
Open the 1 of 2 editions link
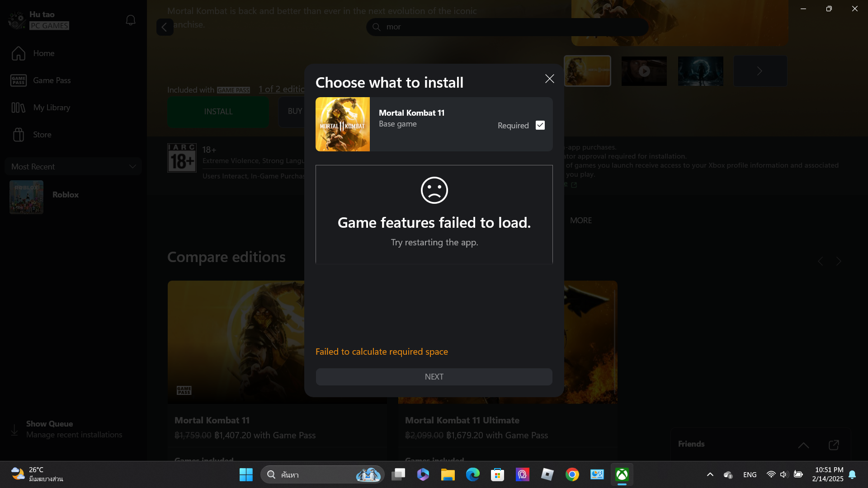click(282, 89)
